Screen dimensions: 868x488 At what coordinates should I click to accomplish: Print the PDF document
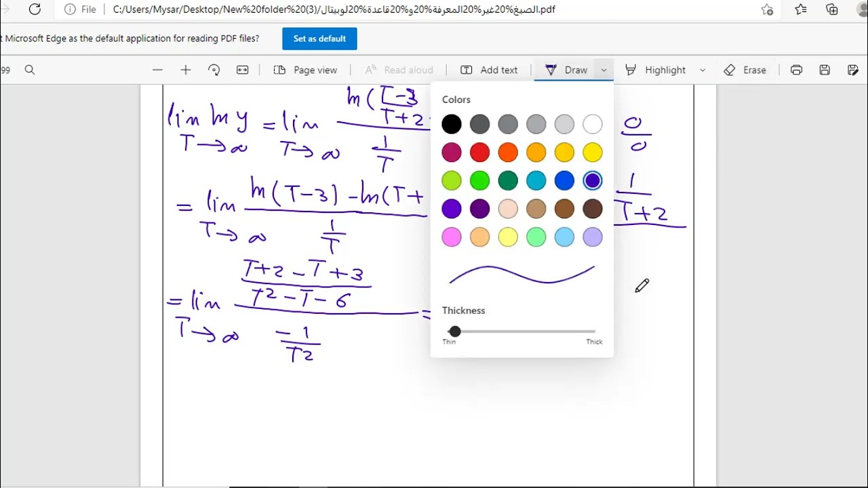pos(797,70)
